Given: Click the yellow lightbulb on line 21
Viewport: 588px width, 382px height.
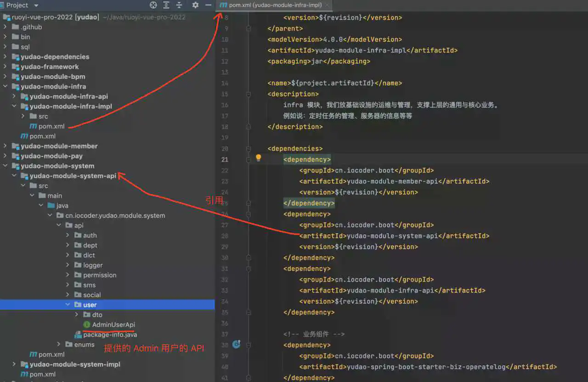Looking at the screenshot, I should 258,158.
